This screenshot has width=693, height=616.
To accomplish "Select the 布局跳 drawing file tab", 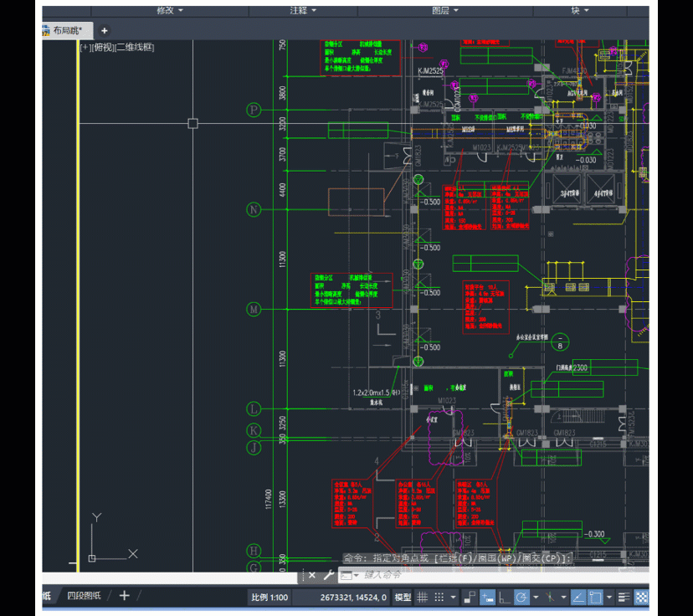I will (66, 30).
